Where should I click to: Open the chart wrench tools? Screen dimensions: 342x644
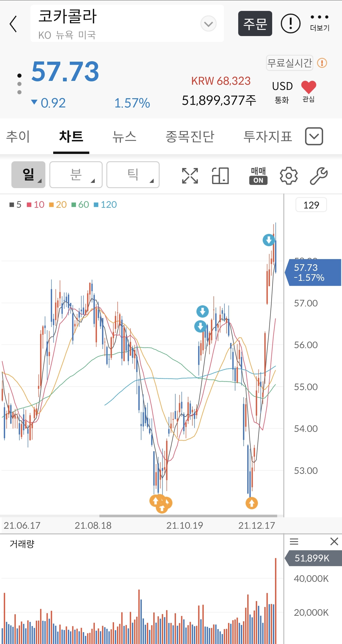(x=319, y=176)
